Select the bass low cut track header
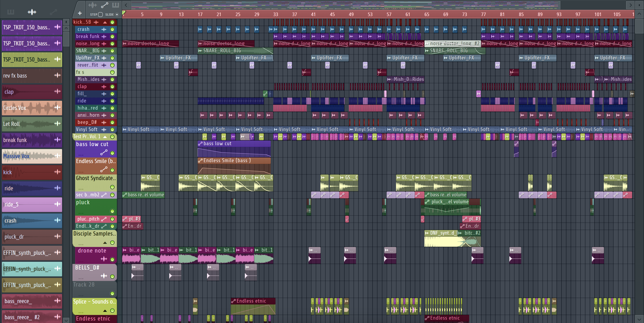This screenshot has width=644, height=323. (x=96, y=149)
